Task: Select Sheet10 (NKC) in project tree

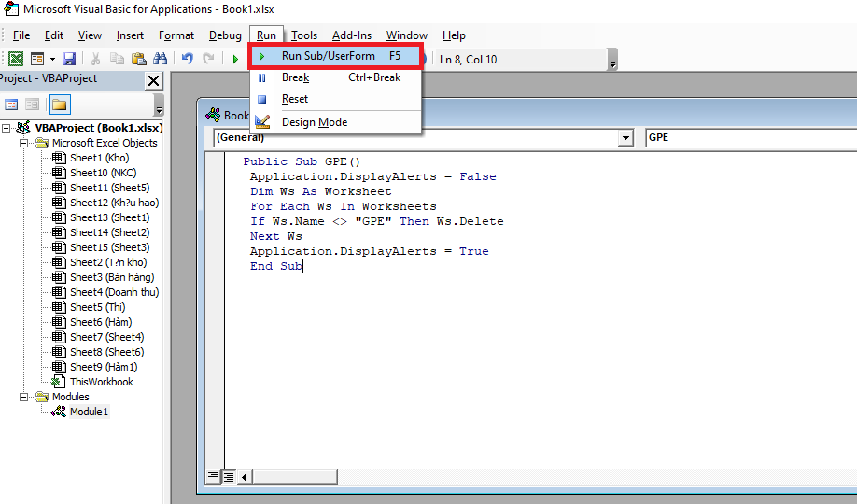Action: 104,173
